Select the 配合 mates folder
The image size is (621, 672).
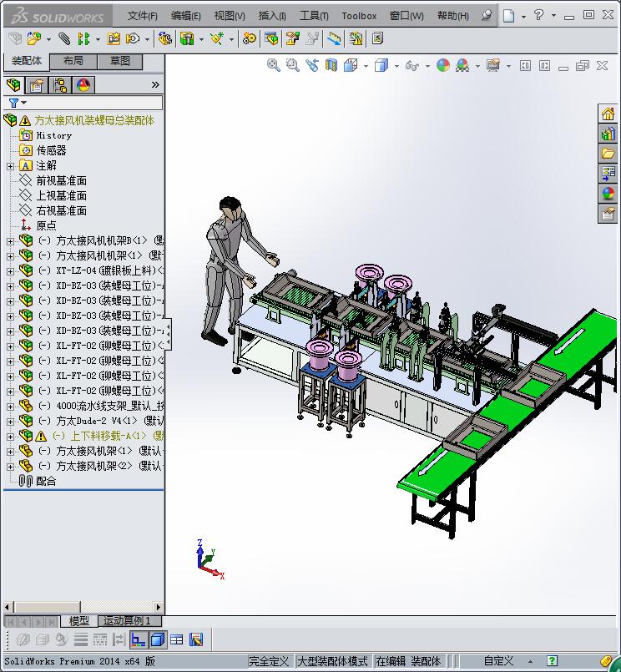[46, 482]
